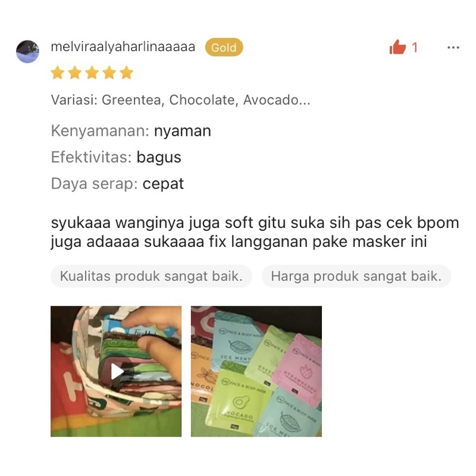Click the 'Kenyamanan: nyaman' attribute line
The width and height of the screenshot is (476, 476).
pos(131,131)
